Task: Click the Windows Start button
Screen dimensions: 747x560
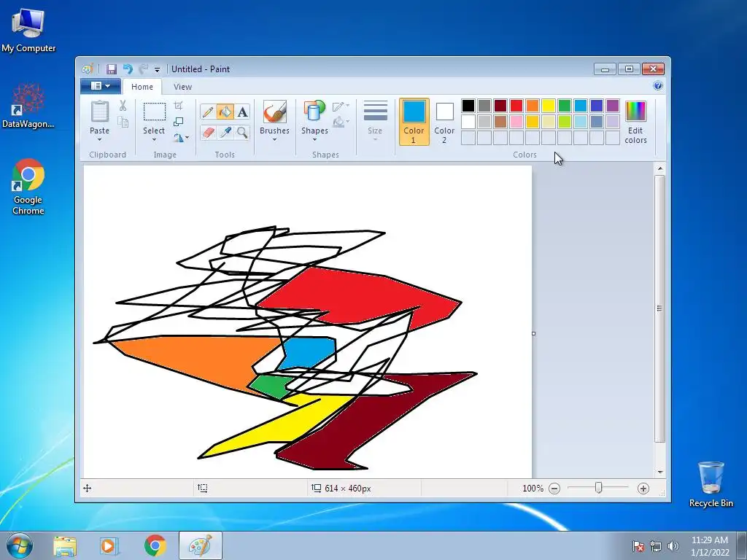Action: (x=20, y=545)
